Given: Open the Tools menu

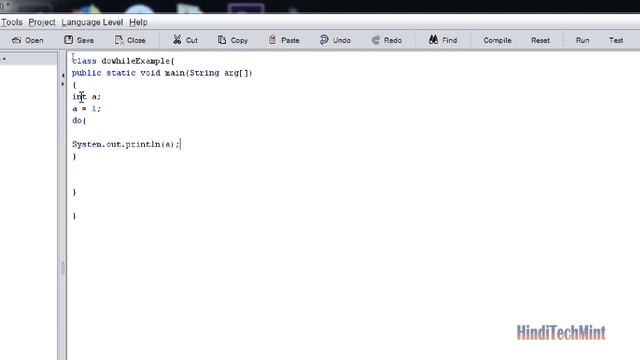Looking at the screenshot, I should click(11, 22).
